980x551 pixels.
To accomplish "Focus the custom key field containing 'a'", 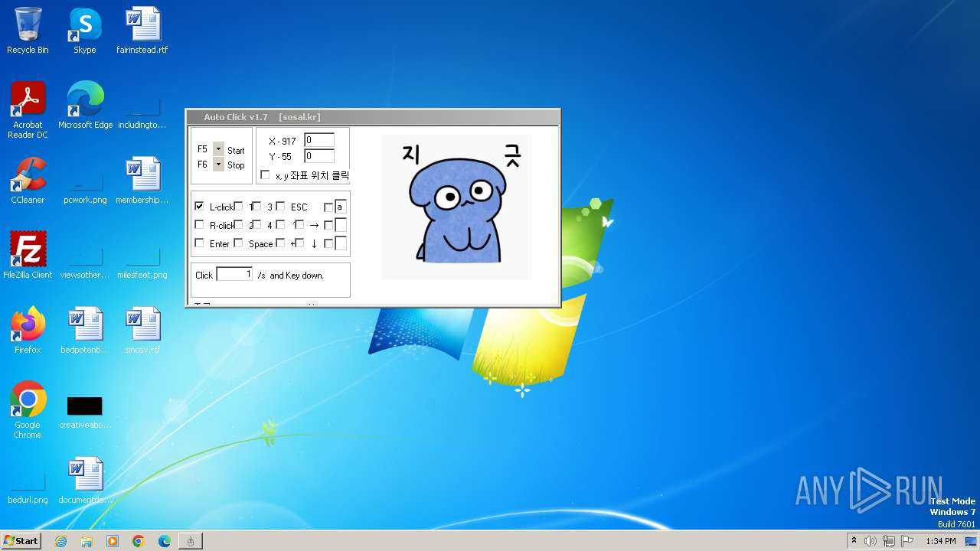I will 341,207.
